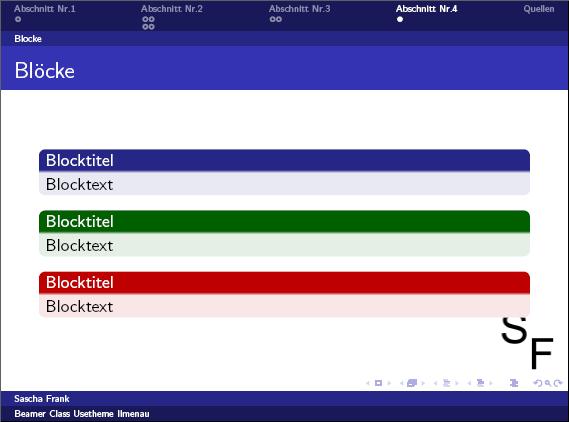
Task: Click the subsection navigation icon
Action: tap(446, 383)
